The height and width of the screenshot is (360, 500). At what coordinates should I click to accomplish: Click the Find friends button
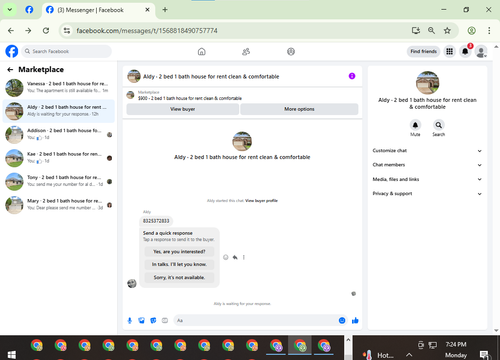(x=423, y=51)
